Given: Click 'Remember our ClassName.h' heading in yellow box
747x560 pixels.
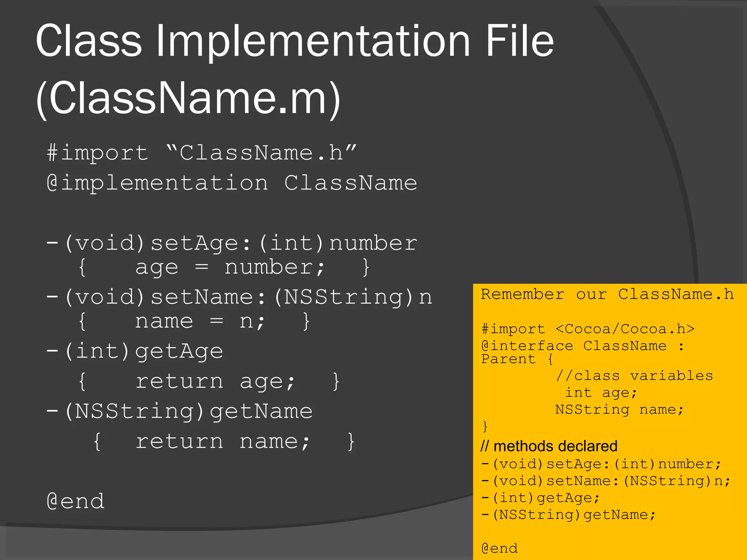Looking at the screenshot, I should pos(607,294).
